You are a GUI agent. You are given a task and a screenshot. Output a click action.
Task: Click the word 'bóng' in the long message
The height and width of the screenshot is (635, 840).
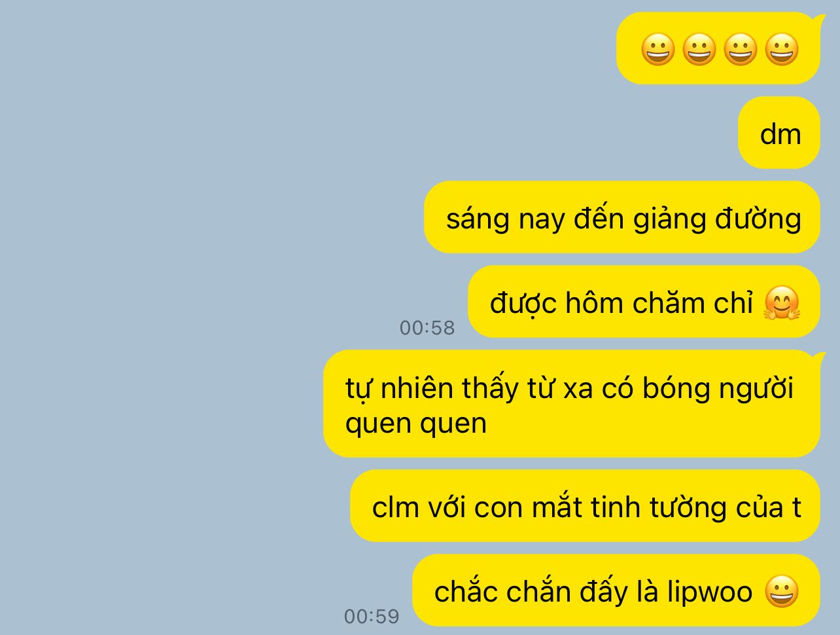pos(676,390)
